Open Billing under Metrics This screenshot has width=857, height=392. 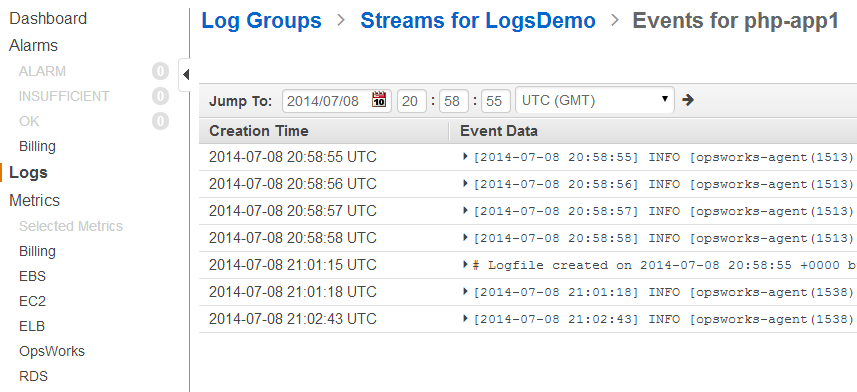[x=37, y=251]
